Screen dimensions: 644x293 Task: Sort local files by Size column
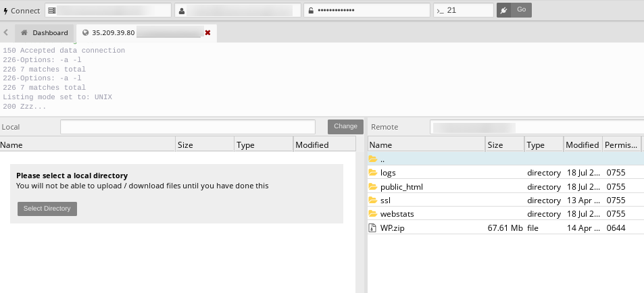(205, 144)
